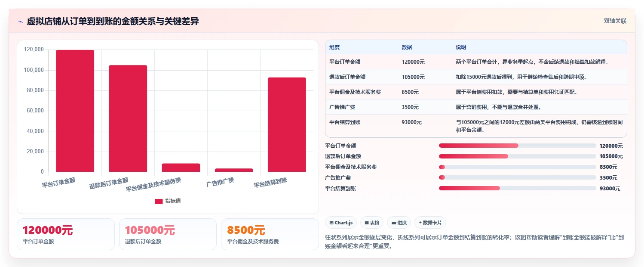This screenshot has width=644, height=267.
Task: Click the 退款后订单金额 progress bar
Action: pos(518,156)
